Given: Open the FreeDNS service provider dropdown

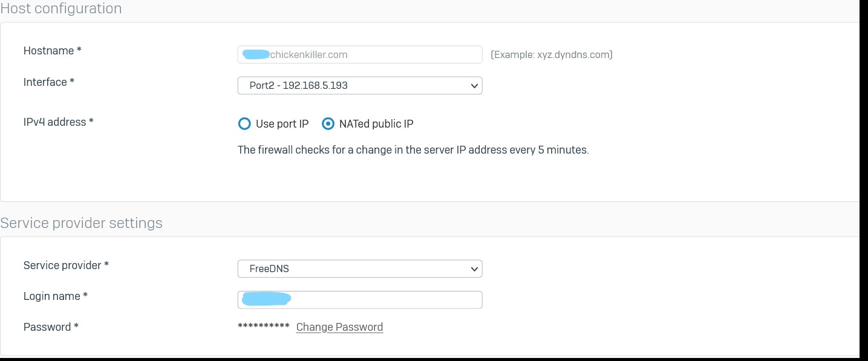Looking at the screenshot, I should click(x=360, y=268).
